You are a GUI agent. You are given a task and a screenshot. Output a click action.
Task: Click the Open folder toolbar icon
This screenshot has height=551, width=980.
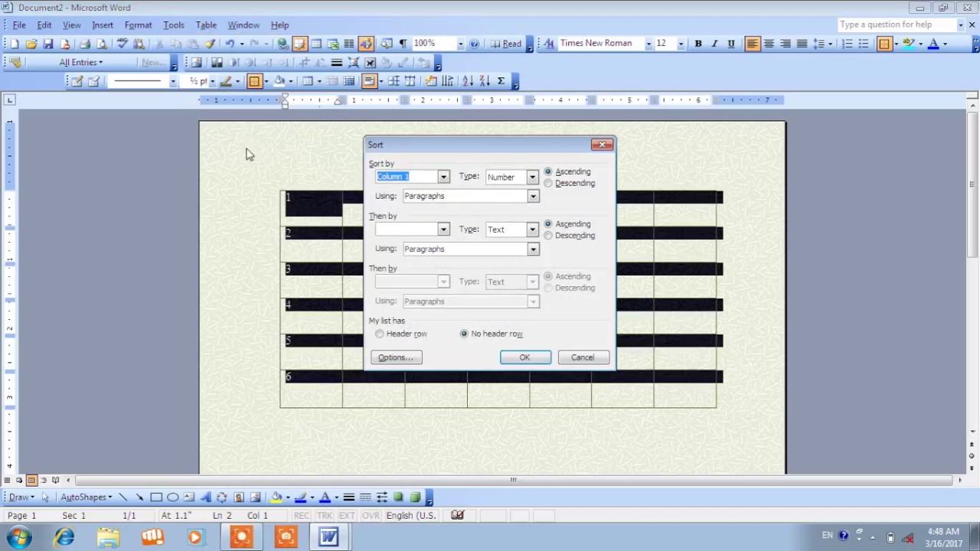pos(31,44)
